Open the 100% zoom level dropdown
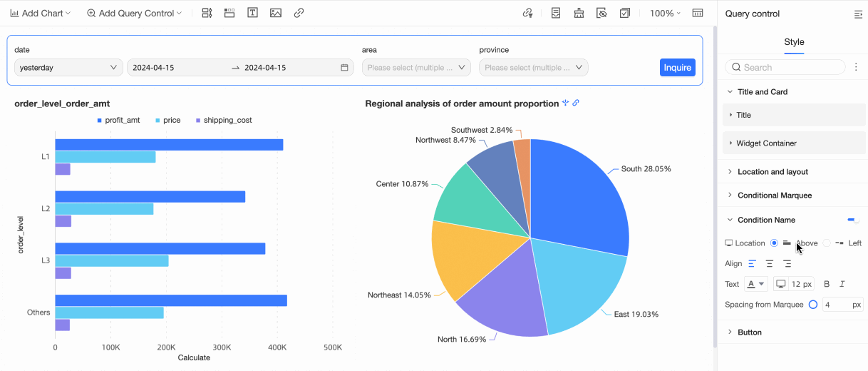Image resolution: width=868 pixels, height=371 pixels. (665, 13)
